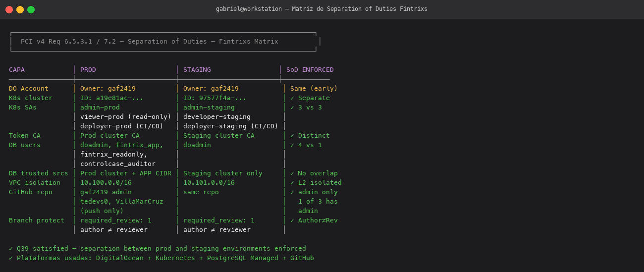Select the 'Branch protect' row label
The image size is (644, 272).
point(37,220)
